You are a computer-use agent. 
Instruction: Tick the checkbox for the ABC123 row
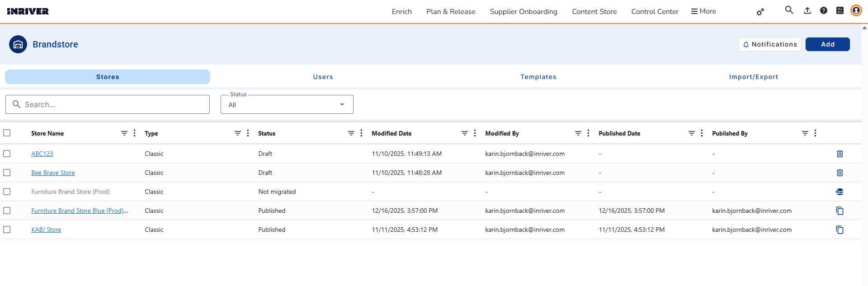(x=7, y=154)
